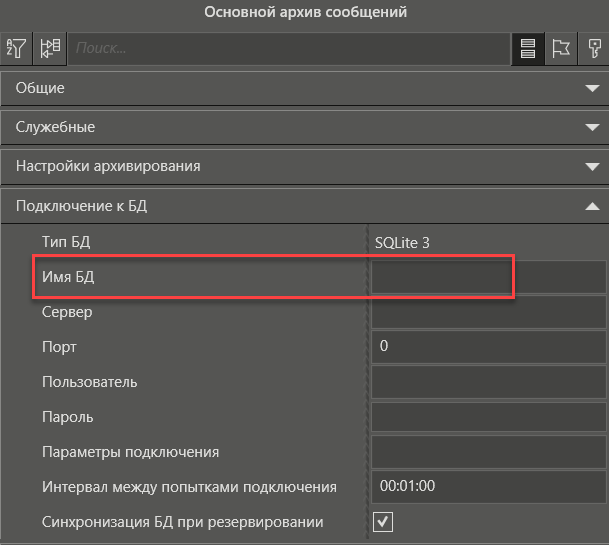This screenshot has height=545, width=609.
Task: Click the Основной архив сообщений title
Action: click(x=306, y=12)
